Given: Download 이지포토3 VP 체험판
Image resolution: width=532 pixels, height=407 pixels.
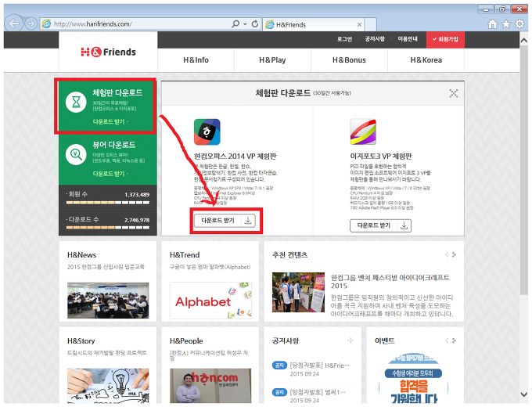Looking at the screenshot, I should click(380, 225).
